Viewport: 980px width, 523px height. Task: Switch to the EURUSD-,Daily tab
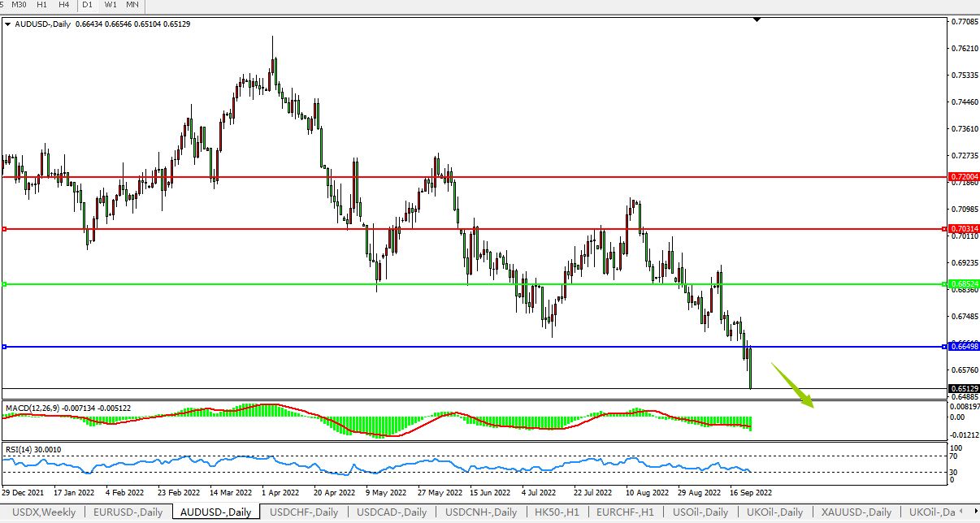pos(128,512)
